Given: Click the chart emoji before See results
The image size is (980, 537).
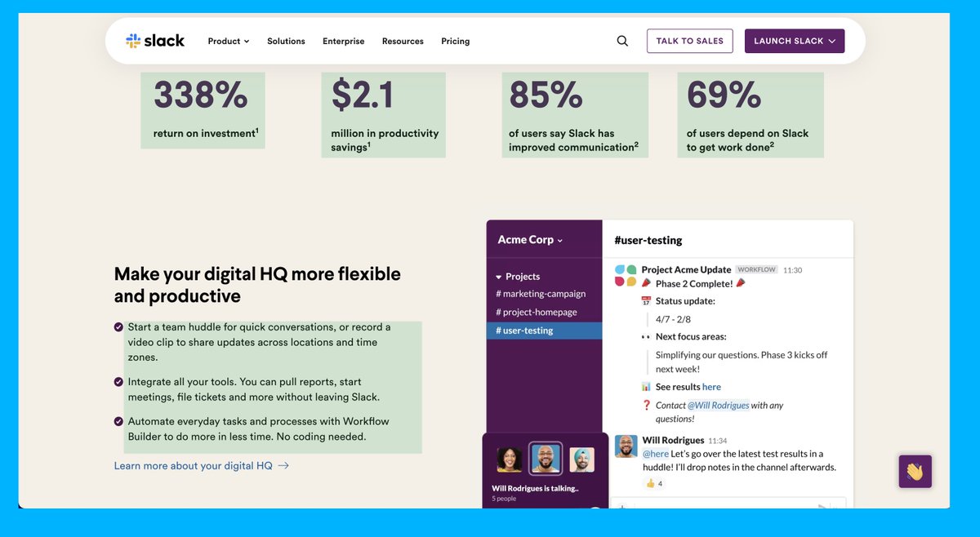Looking at the screenshot, I should 646,387.
